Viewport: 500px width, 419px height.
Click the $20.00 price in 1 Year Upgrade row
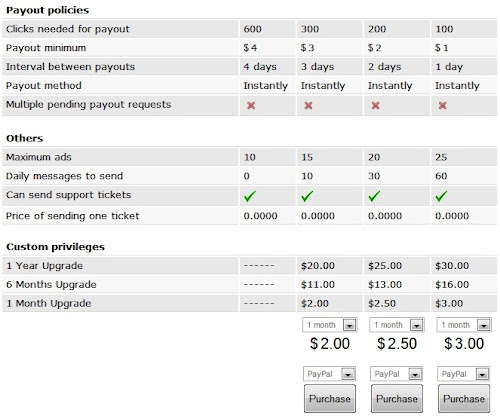(318, 266)
